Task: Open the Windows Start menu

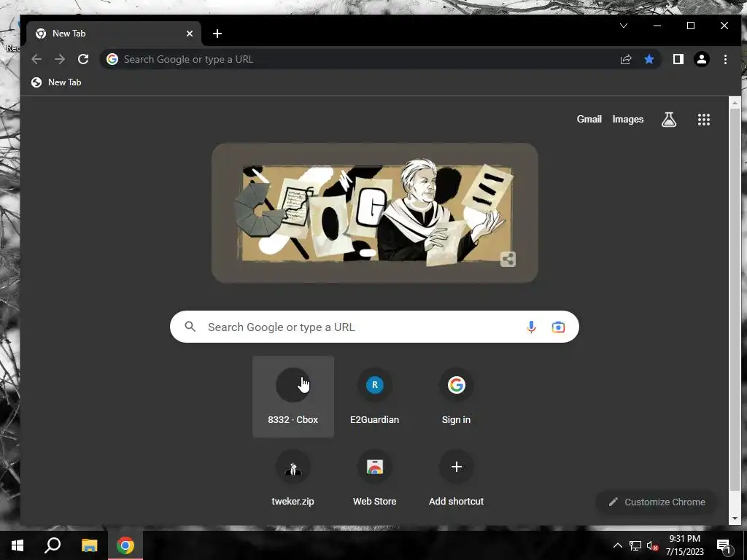Action: tap(18, 545)
